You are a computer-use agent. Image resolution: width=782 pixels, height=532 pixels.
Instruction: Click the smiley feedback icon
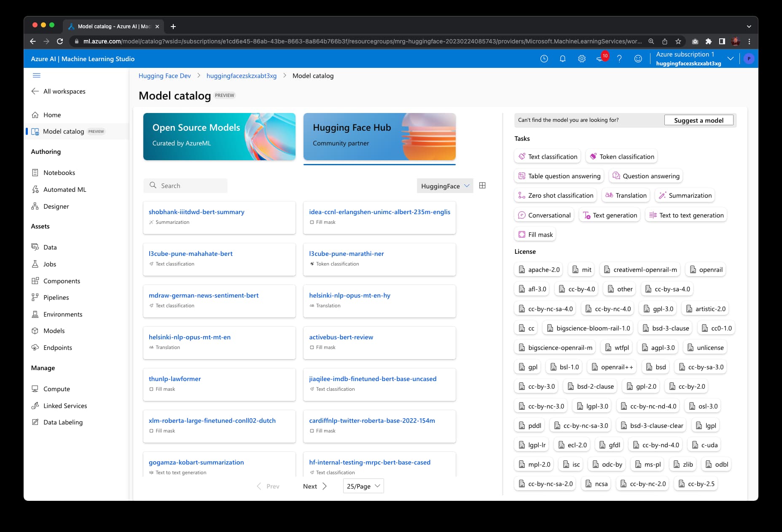pyautogui.click(x=638, y=59)
